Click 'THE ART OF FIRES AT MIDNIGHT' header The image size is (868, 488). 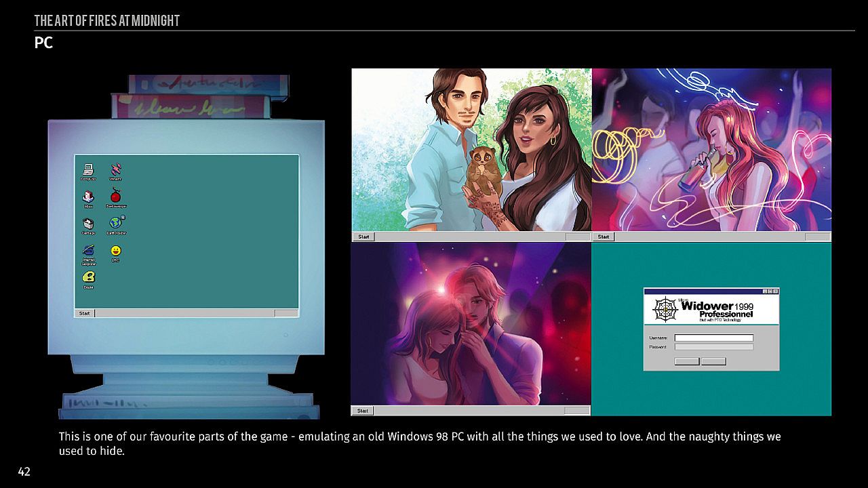coord(107,21)
